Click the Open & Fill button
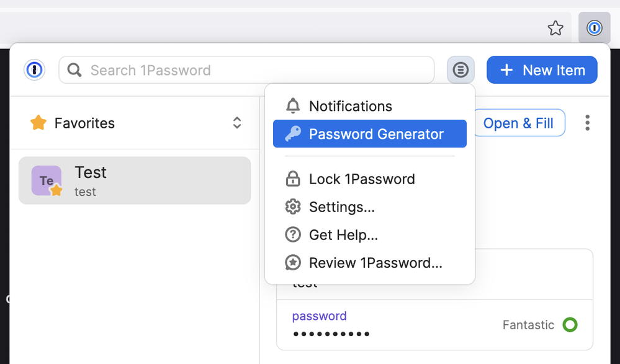 tap(518, 123)
